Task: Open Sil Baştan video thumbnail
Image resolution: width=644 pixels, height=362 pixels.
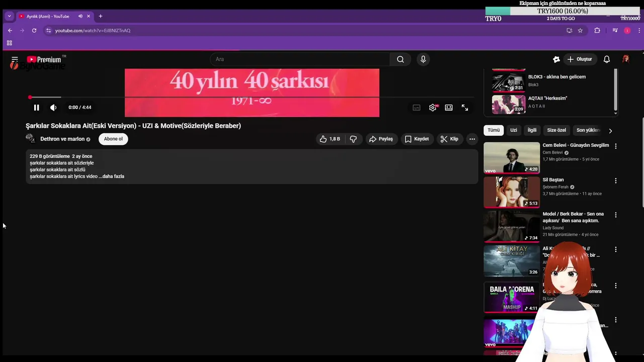Action: point(512,192)
